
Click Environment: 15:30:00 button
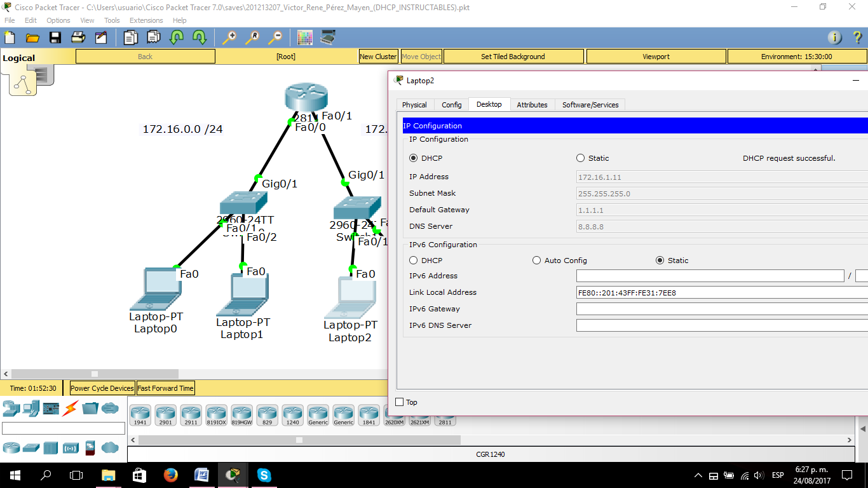tap(797, 57)
